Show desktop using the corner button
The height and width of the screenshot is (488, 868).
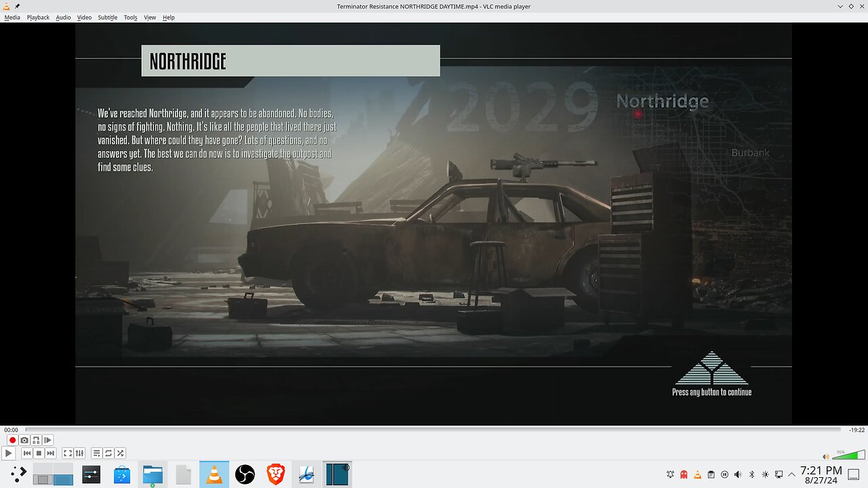[x=855, y=474]
